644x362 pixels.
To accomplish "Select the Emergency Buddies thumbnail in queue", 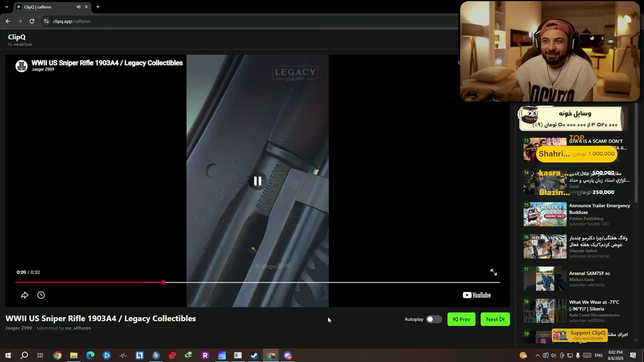I will tap(545, 214).
